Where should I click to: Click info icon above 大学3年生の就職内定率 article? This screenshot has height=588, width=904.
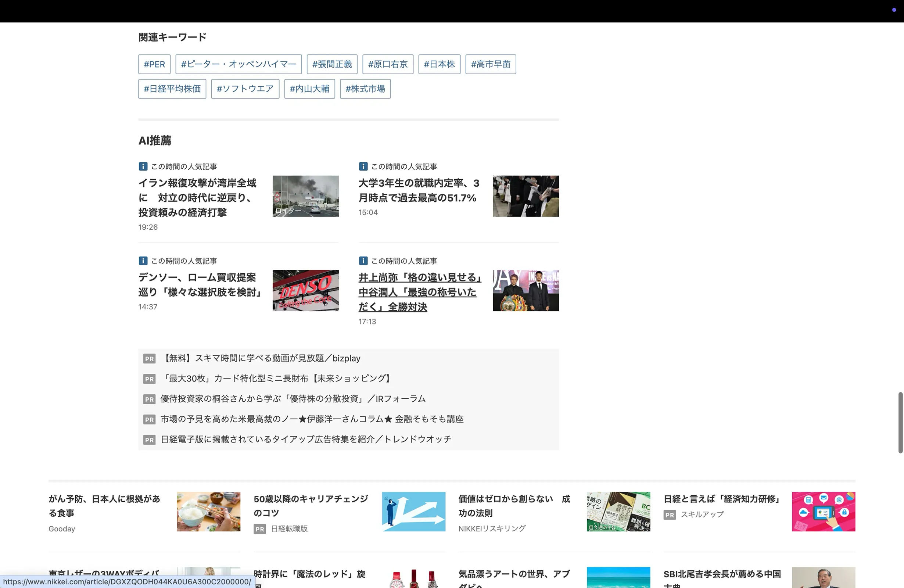(363, 166)
